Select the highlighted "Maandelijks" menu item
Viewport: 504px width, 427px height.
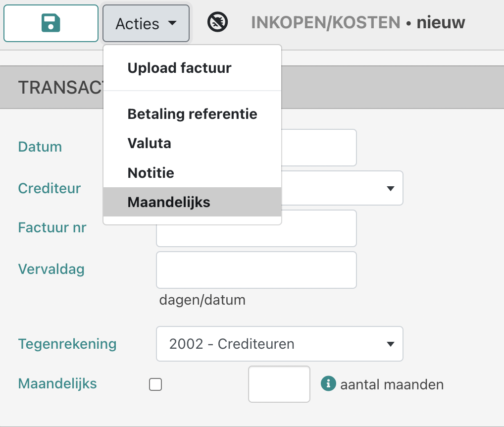169,202
